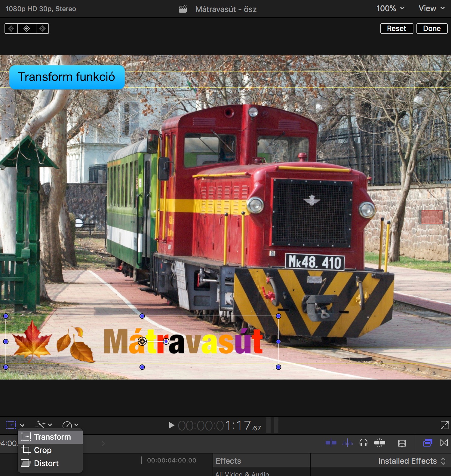Open the 100% zoom level dropdown
This screenshot has width=451, height=476.
390,8
